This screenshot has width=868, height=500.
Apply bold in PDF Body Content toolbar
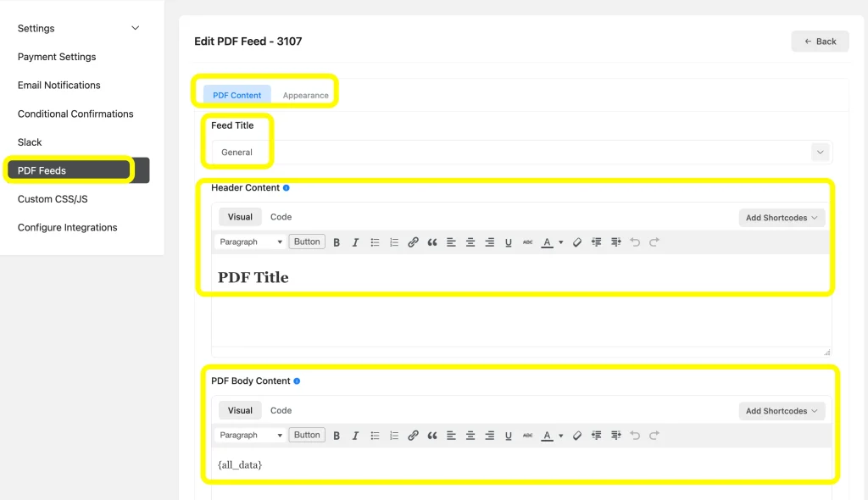pos(336,436)
